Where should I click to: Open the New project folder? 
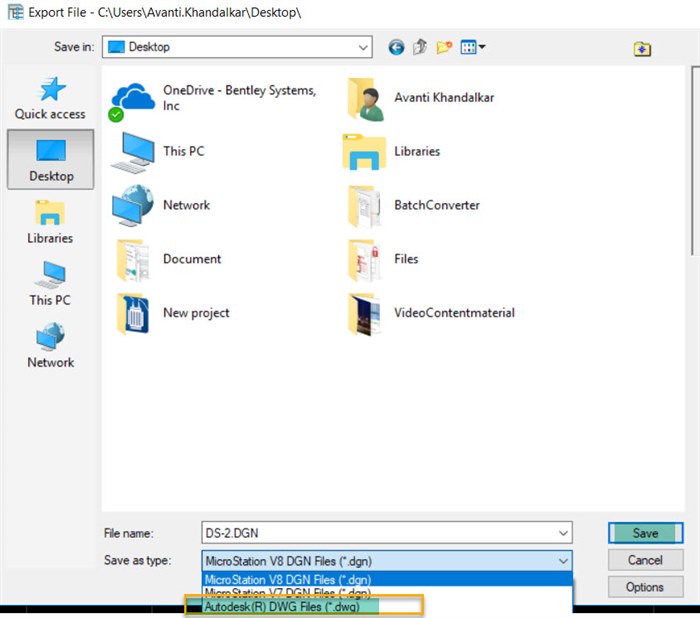click(173, 313)
